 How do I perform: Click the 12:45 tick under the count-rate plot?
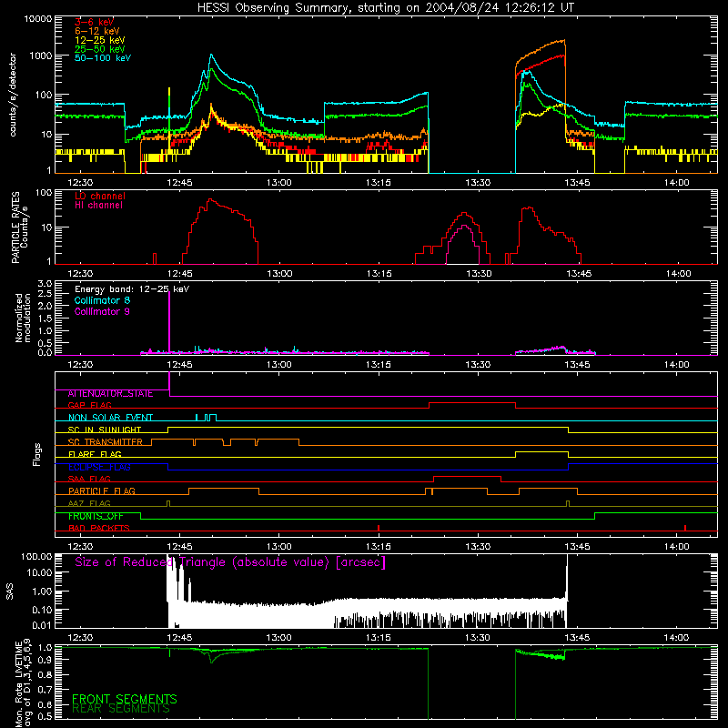179,183
